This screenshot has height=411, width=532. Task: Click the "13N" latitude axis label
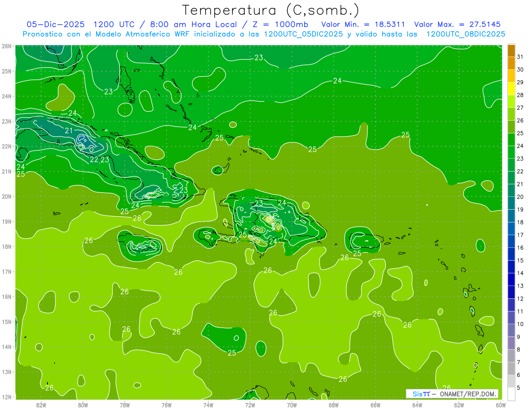(x=6, y=372)
